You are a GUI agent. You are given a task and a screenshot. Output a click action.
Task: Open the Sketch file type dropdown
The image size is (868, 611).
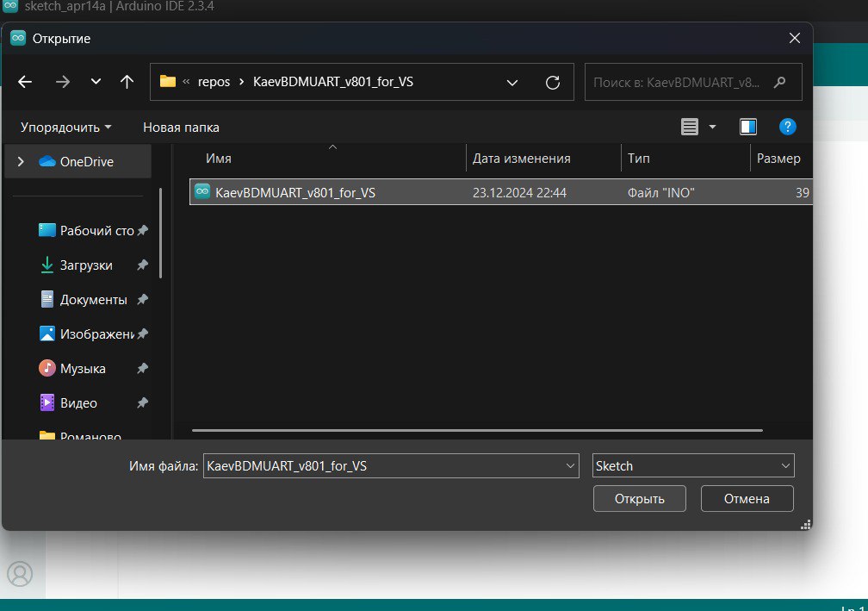coord(693,466)
